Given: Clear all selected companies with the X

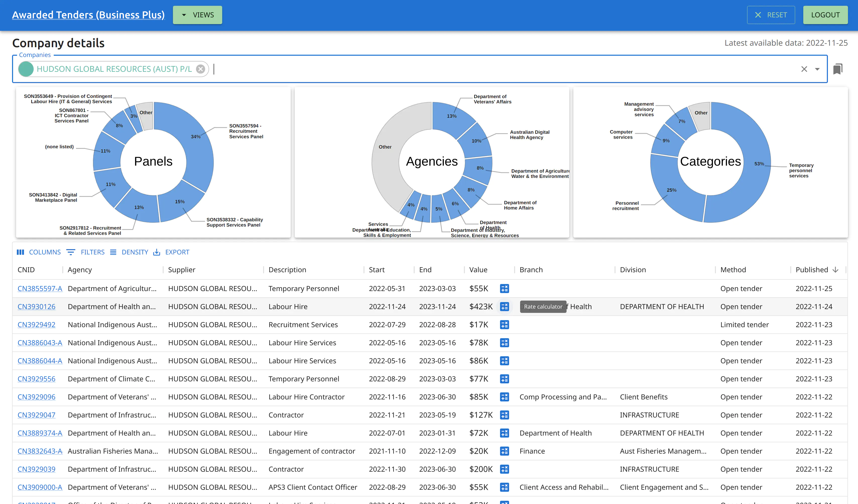Looking at the screenshot, I should pyautogui.click(x=804, y=69).
